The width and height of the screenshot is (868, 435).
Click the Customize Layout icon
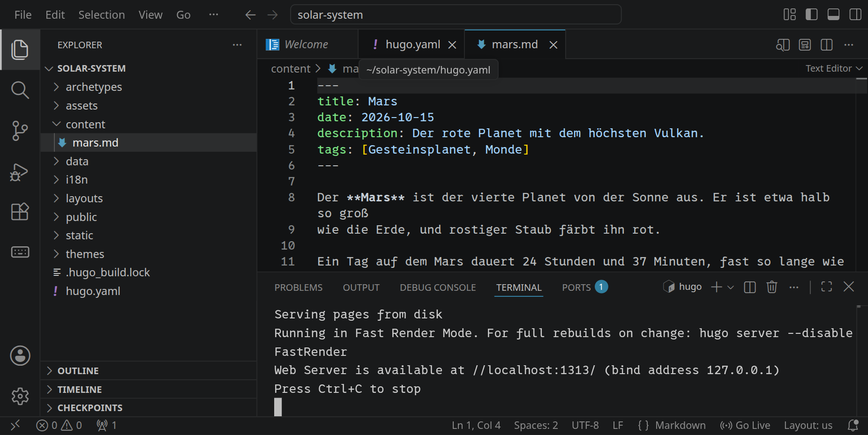tap(790, 15)
